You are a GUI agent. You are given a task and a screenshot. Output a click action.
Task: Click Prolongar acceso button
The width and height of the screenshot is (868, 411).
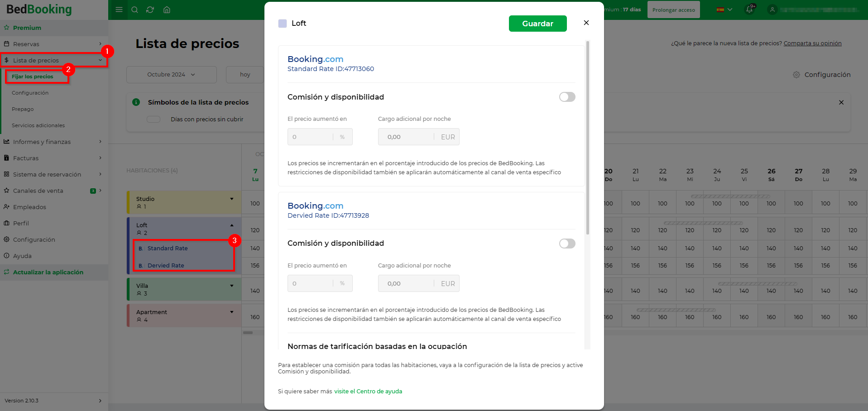[x=674, y=10]
